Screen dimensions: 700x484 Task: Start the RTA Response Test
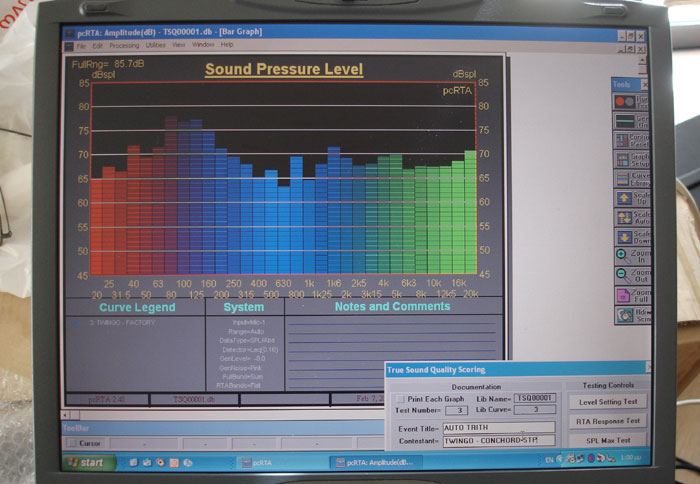point(608,421)
